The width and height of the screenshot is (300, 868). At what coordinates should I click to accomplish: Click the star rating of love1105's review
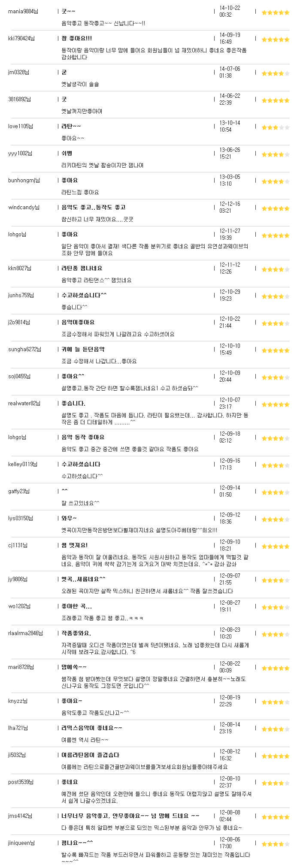(x=276, y=127)
